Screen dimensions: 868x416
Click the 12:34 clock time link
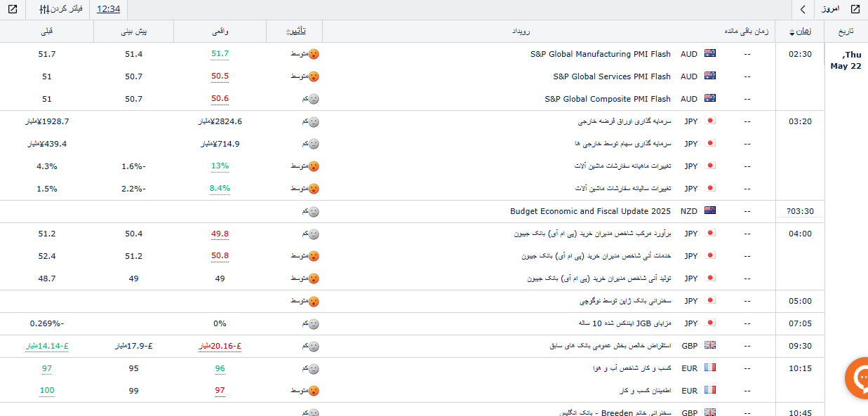[x=108, y=9]
